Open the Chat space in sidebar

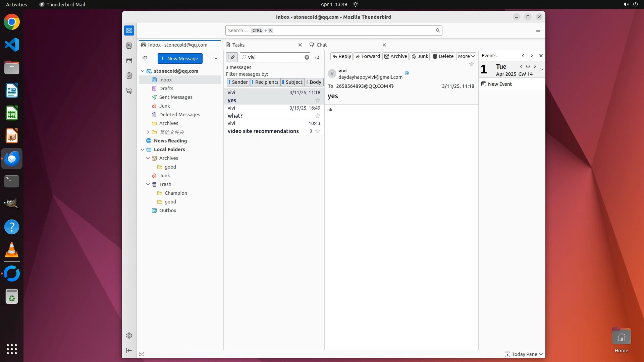[129, 91]
